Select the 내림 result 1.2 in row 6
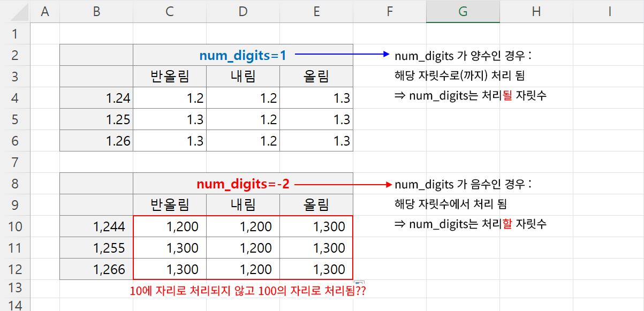The width and height of the screenshot is (644, 311). coord(243,141)
